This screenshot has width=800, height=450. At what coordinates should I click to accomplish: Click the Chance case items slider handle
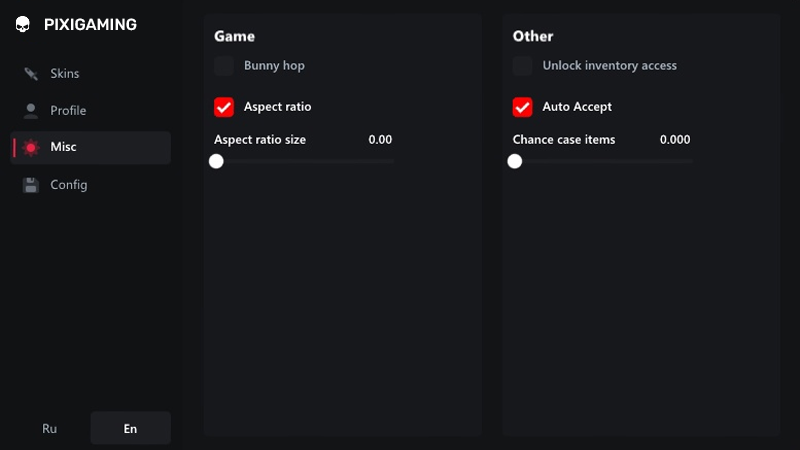click(x=515, y=161)
